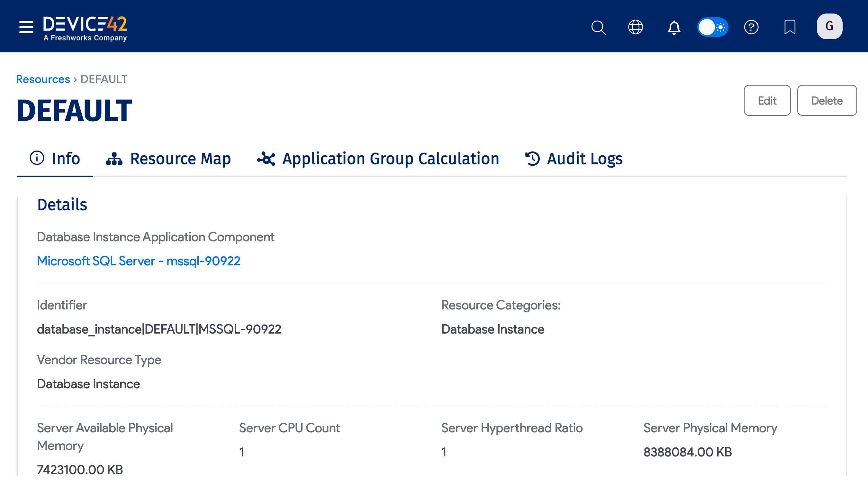Screen dimensions: 868x487
Task: Open the global search magnifier
Action: (598, 27)
